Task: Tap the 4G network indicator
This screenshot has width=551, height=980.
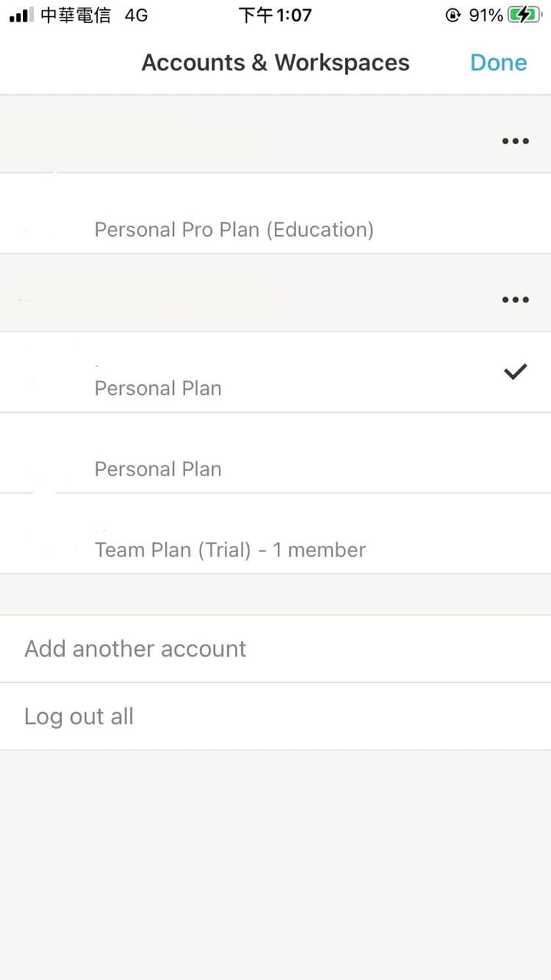Action: 136,15
